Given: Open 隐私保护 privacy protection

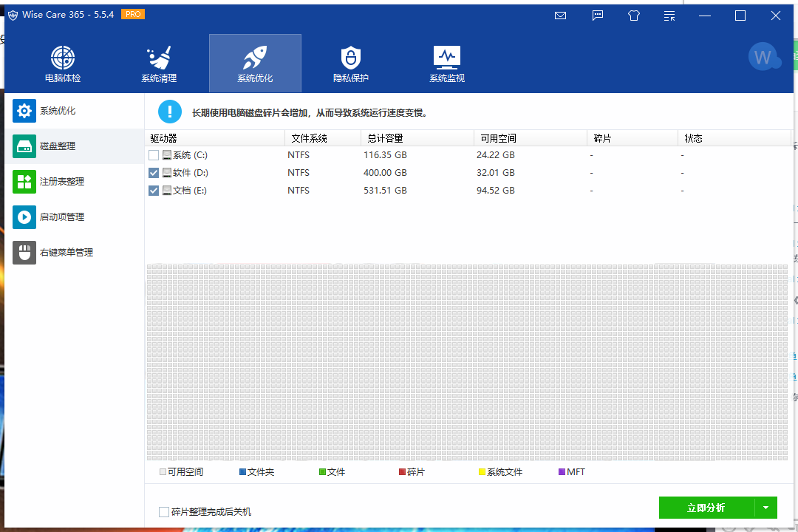Looking at the screenshot, I should click(350, 63).
